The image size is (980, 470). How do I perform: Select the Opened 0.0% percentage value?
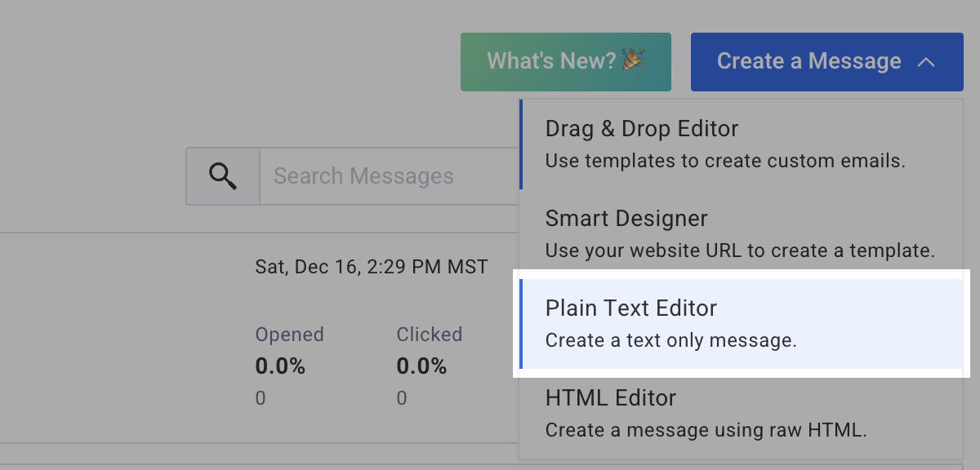[280, 367]
